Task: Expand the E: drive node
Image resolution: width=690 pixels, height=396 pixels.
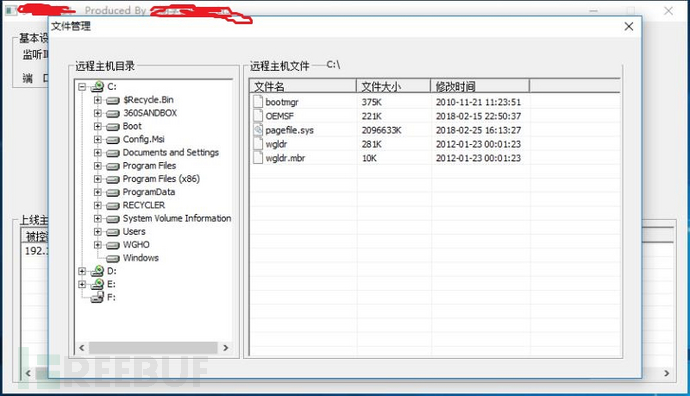Action: pos(82,284)
